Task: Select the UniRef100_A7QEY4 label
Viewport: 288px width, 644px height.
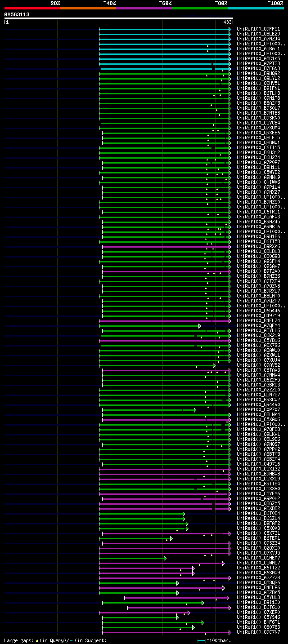Action: [x=258, y=325]
